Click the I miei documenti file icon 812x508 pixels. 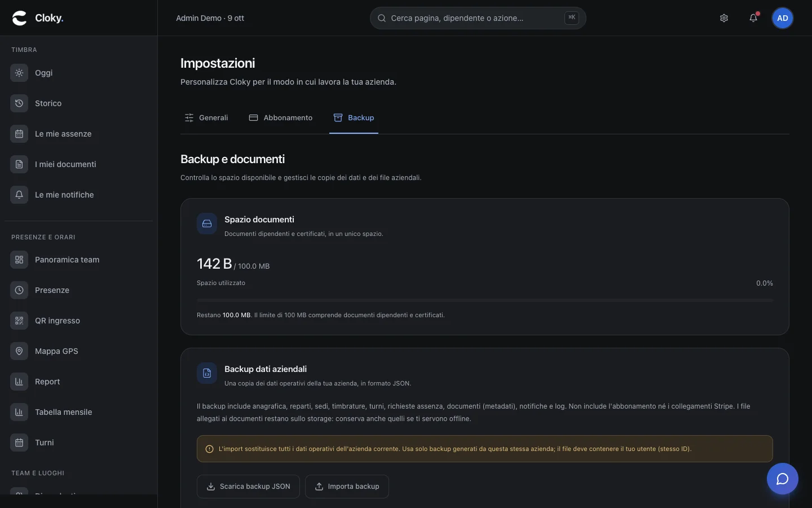pos(19,164)
